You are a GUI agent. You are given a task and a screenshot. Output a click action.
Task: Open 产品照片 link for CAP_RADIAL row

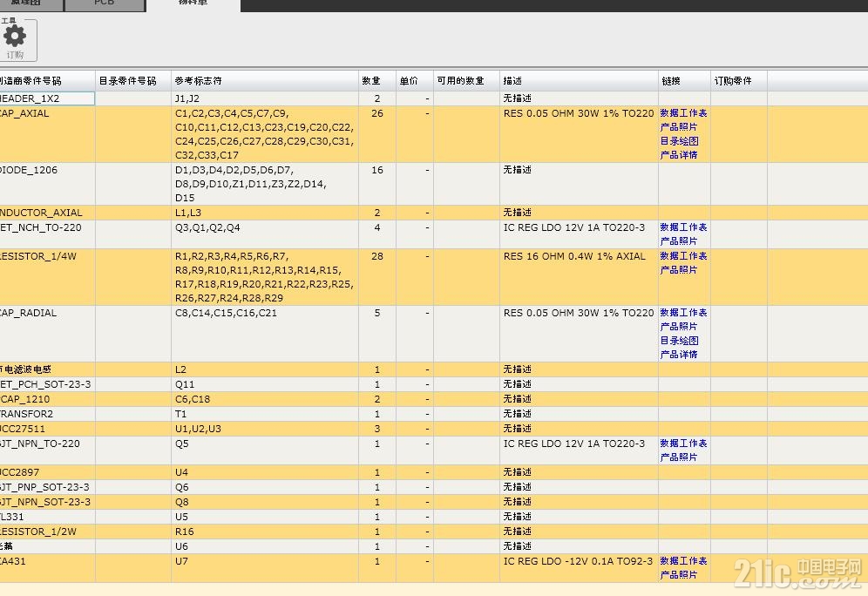tap(679, 327)
